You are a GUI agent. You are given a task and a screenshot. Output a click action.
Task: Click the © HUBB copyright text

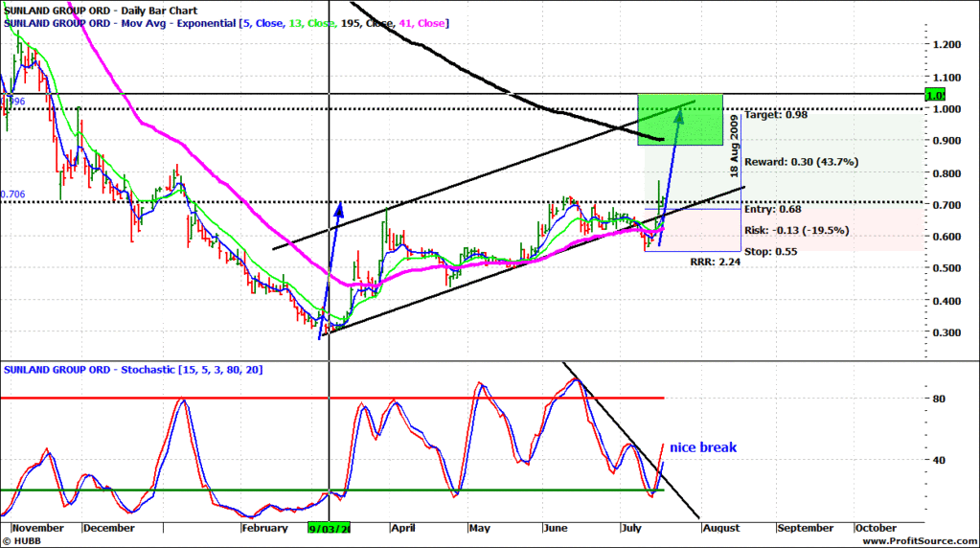(22, 541)
